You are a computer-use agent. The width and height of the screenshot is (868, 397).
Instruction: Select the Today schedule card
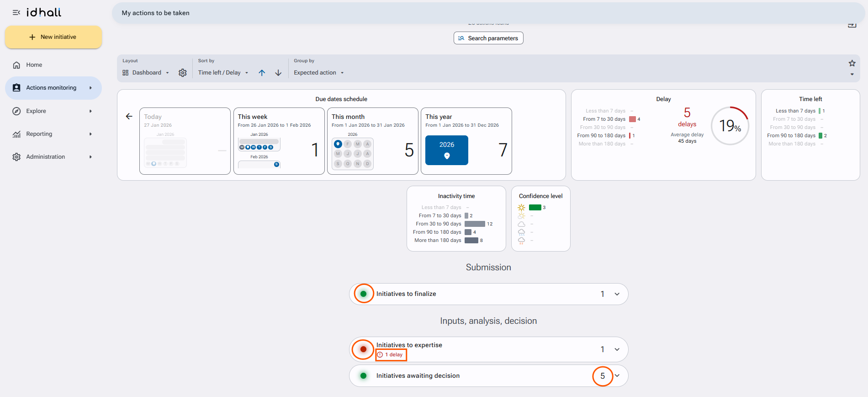click(185, 141)
